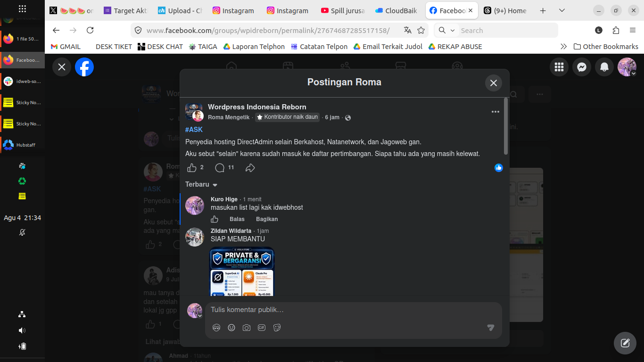The image size is (644, 362).
Task: Switch to the CloudBaik tab
Action: tap(396, 10)
